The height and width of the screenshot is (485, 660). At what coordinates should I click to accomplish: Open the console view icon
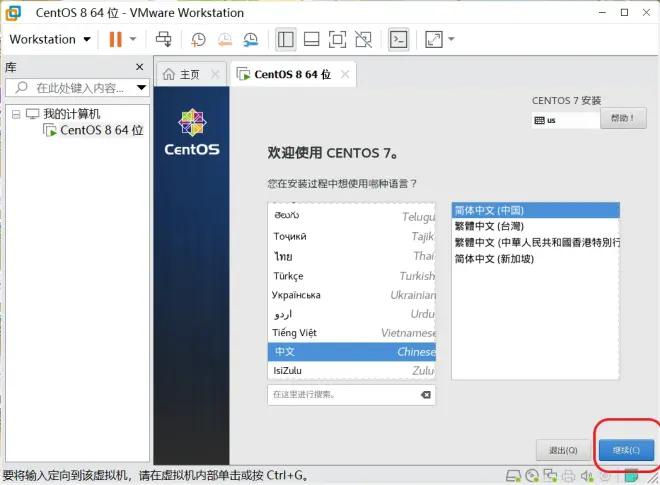398,39
